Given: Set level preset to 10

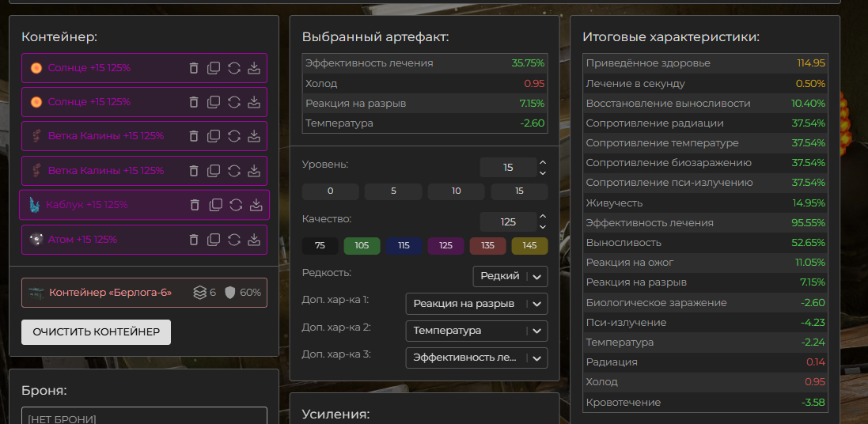Looking at the screenshot, I should (x=456, y=191).
